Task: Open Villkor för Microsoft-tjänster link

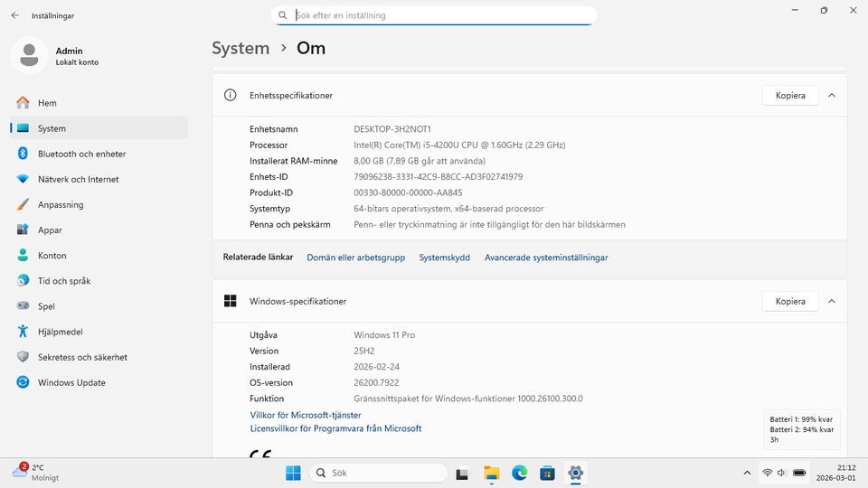Action: tap(306, 415)
